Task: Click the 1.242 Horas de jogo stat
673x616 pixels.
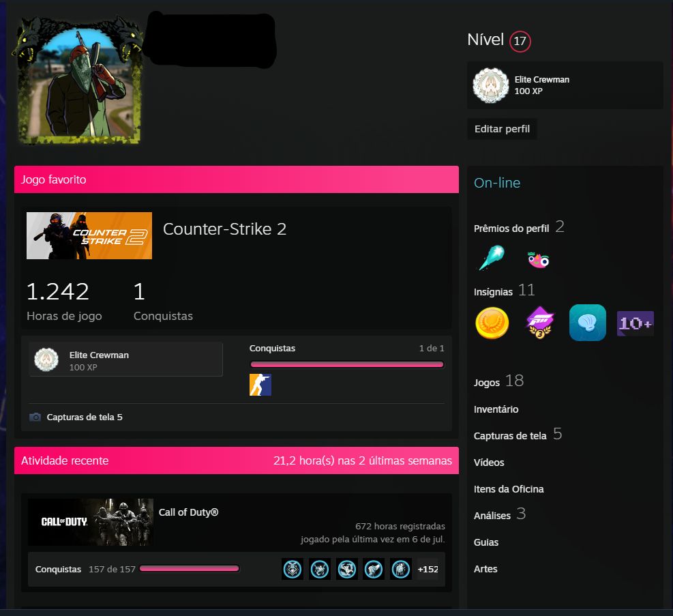Action: click(64, 301)
